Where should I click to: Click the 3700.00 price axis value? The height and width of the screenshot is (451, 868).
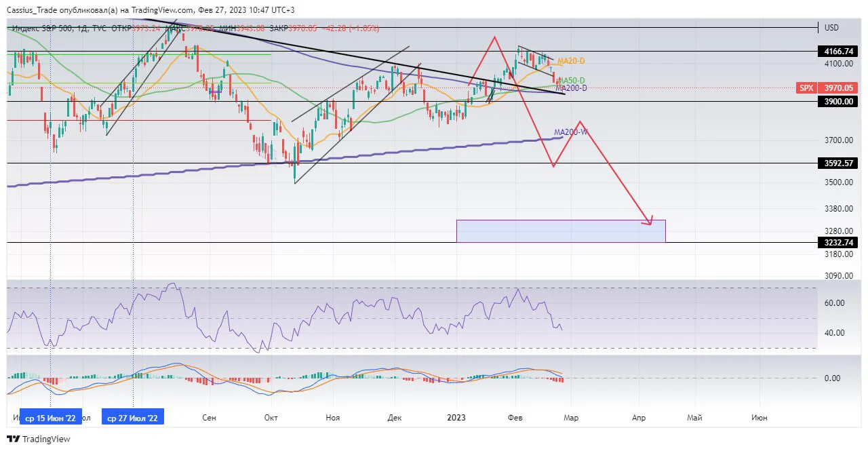click(838, 140)
